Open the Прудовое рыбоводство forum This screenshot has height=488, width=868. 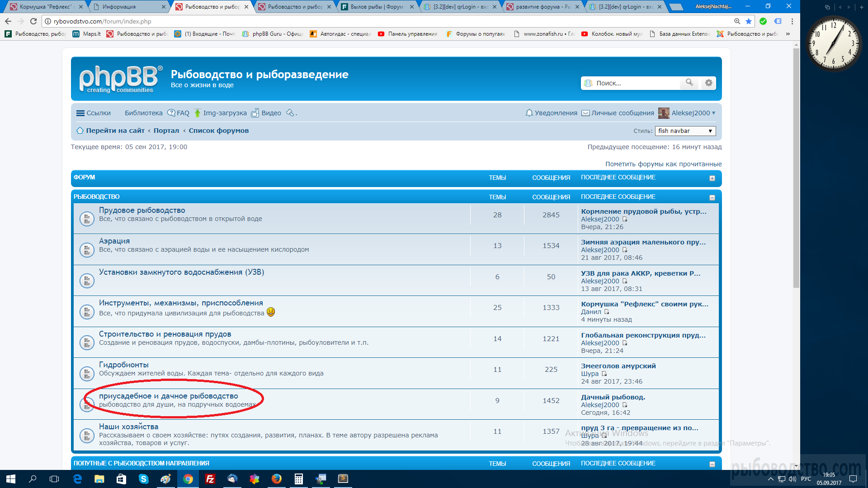[x=142, y=210]
